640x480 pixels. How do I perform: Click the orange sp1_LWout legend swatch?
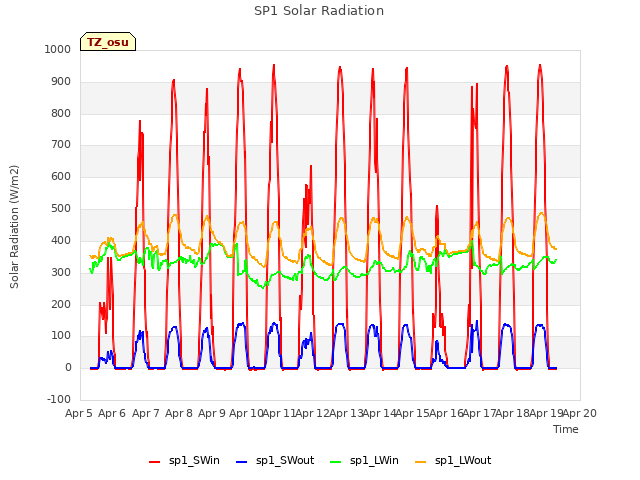point(420,462)
